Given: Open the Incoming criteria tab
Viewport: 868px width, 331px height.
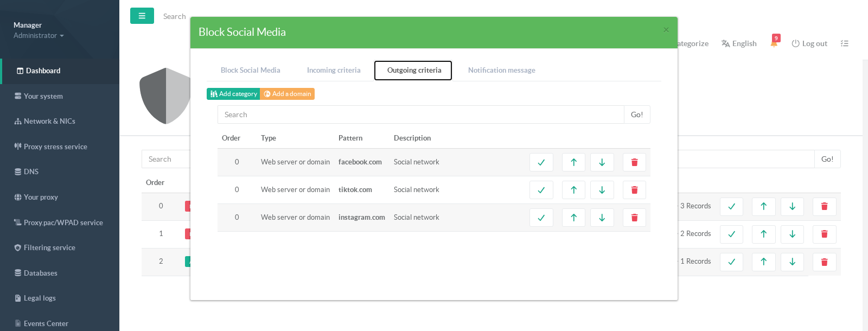Looking at the screenshot, I should click(x=334, y=70).
